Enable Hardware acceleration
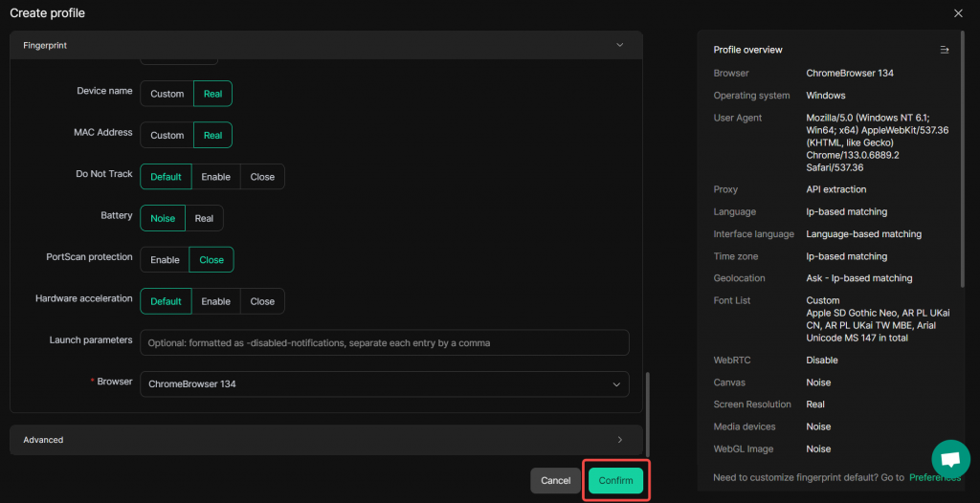The width and height of the screenshot is (980, 503). pos(215,301)
